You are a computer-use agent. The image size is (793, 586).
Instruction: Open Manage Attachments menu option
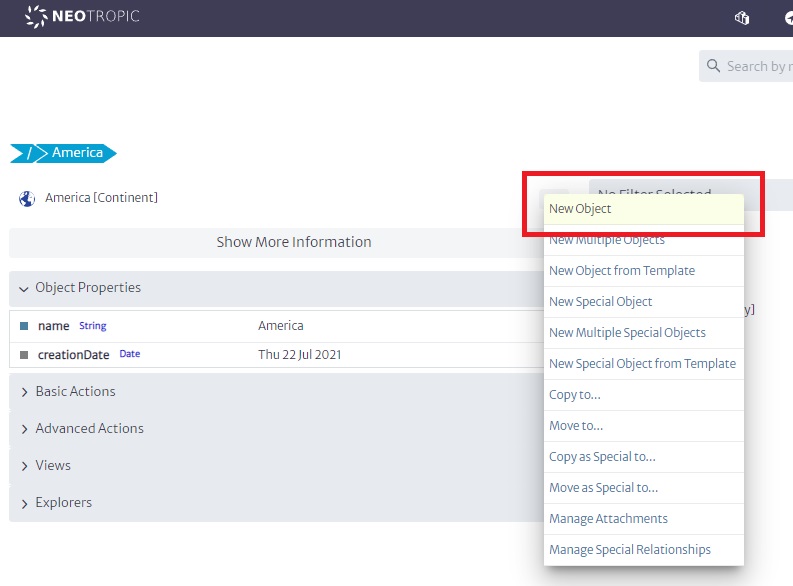pos(608,519)
